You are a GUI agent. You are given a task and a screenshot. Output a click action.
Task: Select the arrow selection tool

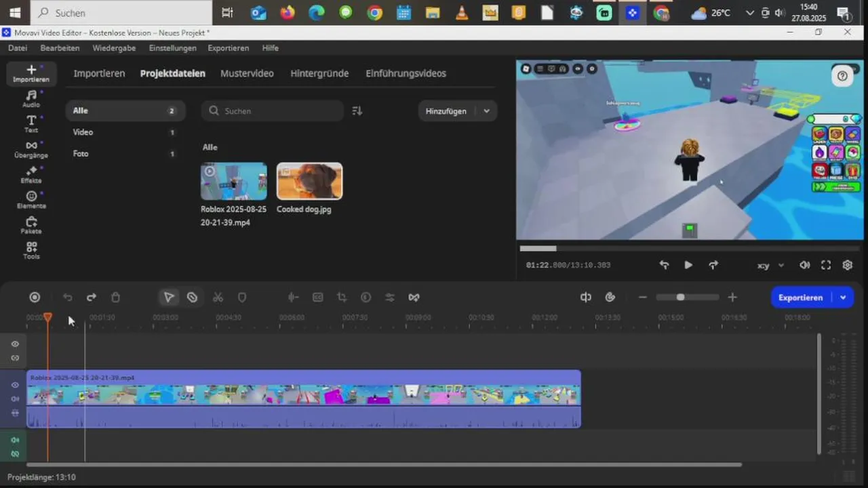169,297
